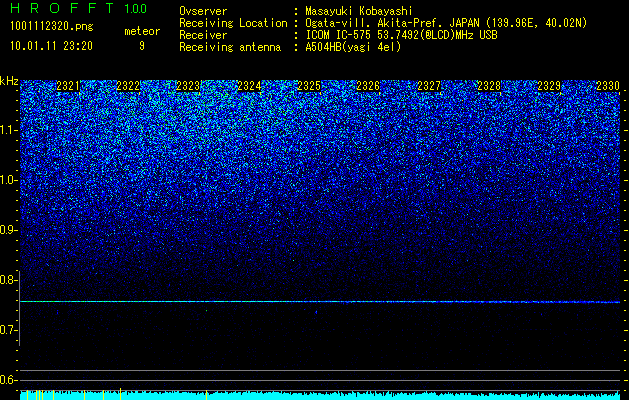Click the date stamp 10.01.11 23:20
629x400 pixels.
point(51,46)
